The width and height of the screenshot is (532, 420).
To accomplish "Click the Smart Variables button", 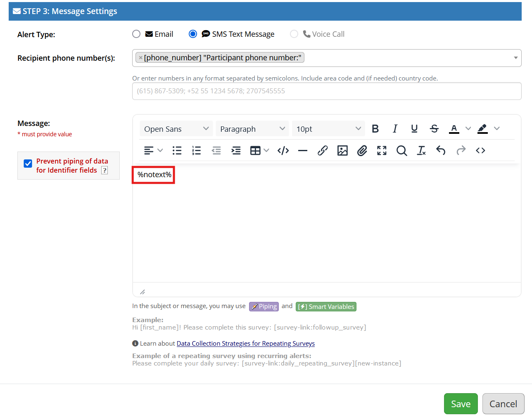I will click(326, 306).
